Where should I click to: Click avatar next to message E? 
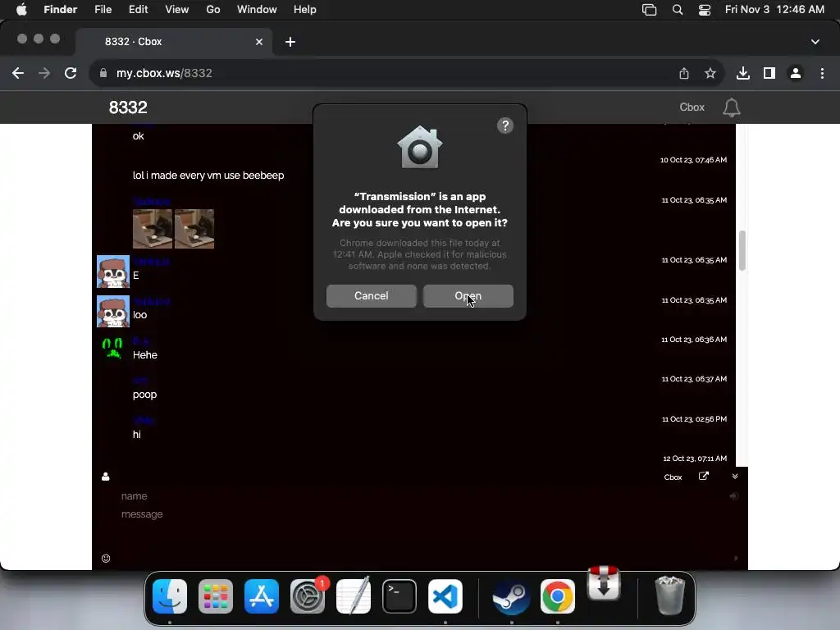[x=113, y=272]
